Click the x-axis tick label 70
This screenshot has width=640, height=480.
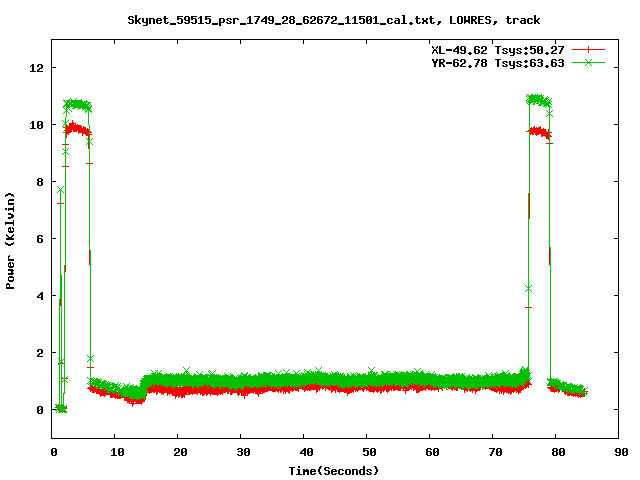pyautogui.click(x=496, y=452)
